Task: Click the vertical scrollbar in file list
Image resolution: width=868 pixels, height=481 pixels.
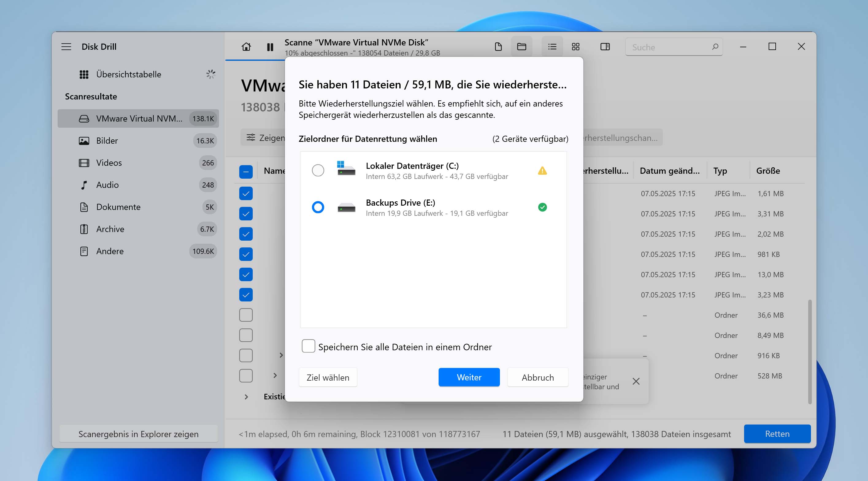Action: pos(810,351)
